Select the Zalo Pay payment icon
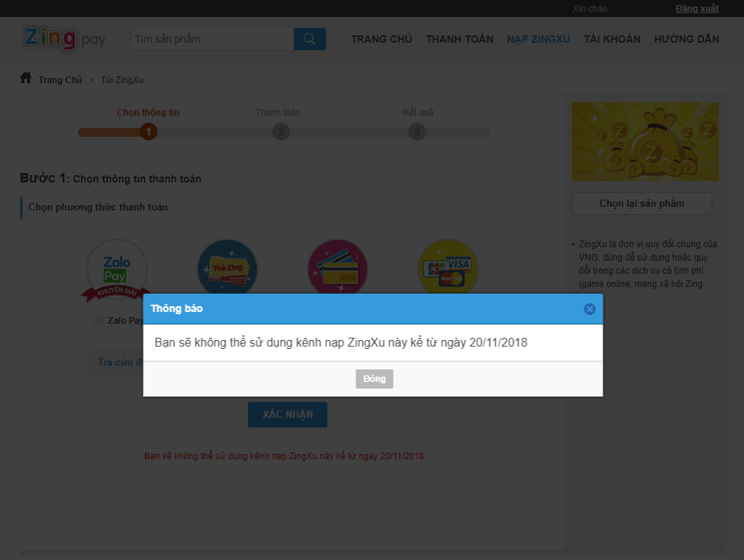 (117, 271)
